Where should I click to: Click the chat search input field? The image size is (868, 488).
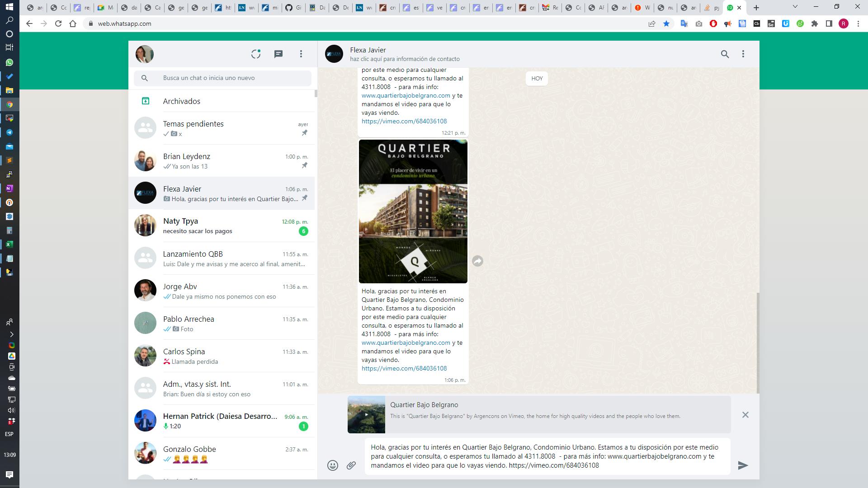[222, 78]
